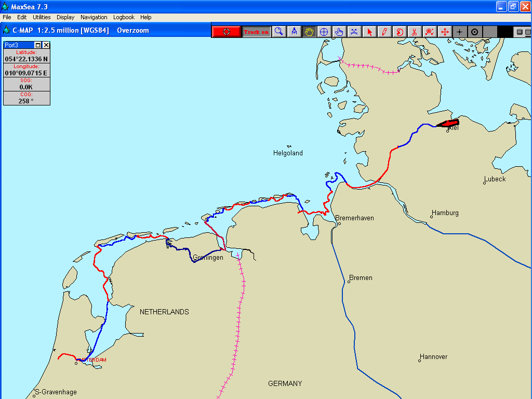This screenshot has width=532, height=399.
Task: Click the latitude value 054°22.1336 N
Action: point(26,59)
